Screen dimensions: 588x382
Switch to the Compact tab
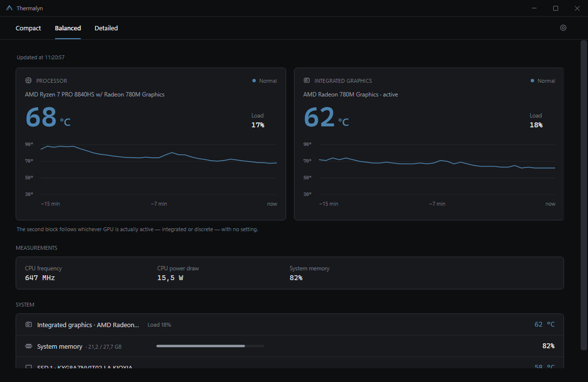[x=28, y=28]
